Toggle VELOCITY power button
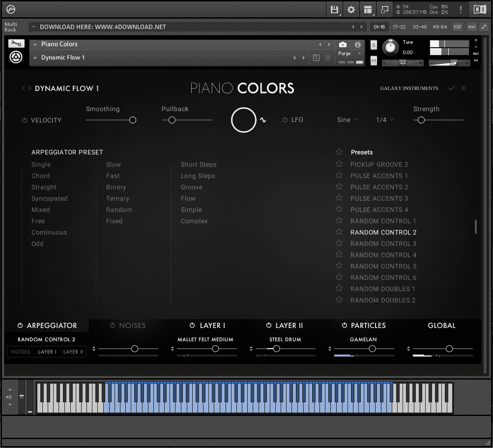The height and width of the screenshot is (448, 493). 25,120
